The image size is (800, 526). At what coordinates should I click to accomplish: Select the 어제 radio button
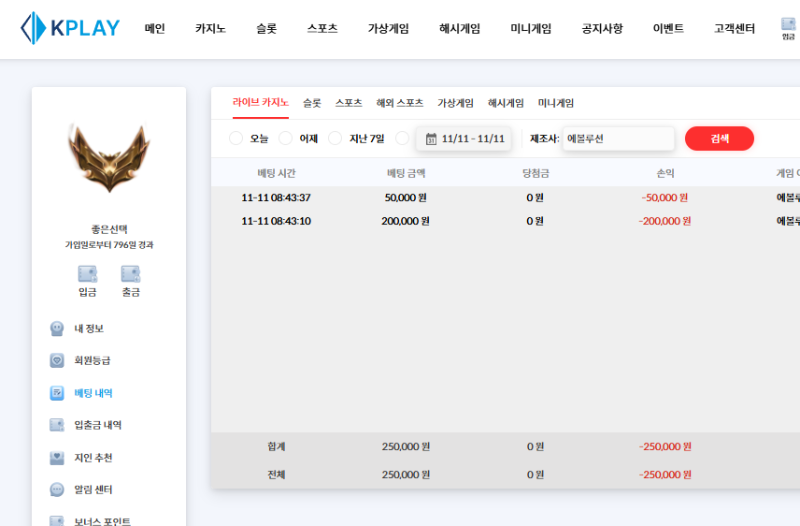point(286,138)
